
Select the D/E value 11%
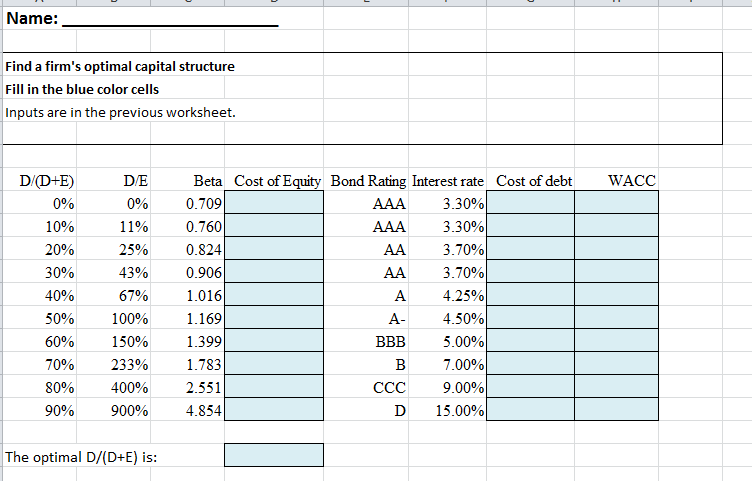click(x=134, y=226)
